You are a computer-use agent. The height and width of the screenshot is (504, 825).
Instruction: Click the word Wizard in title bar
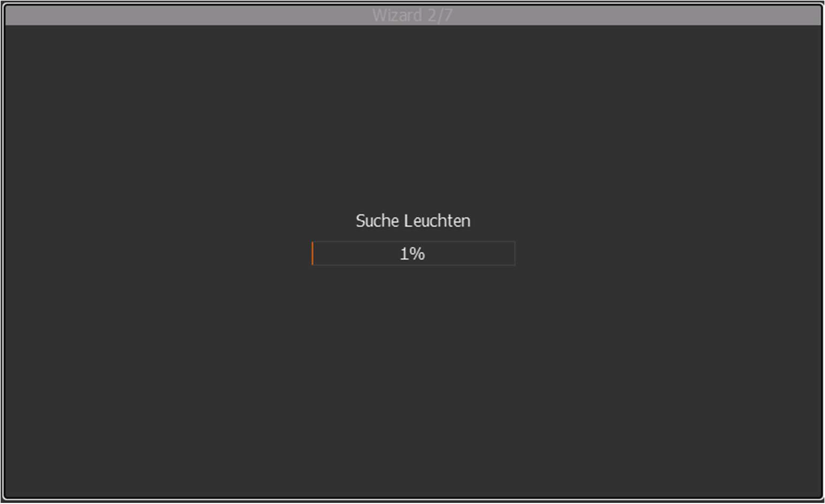point(397,15)
